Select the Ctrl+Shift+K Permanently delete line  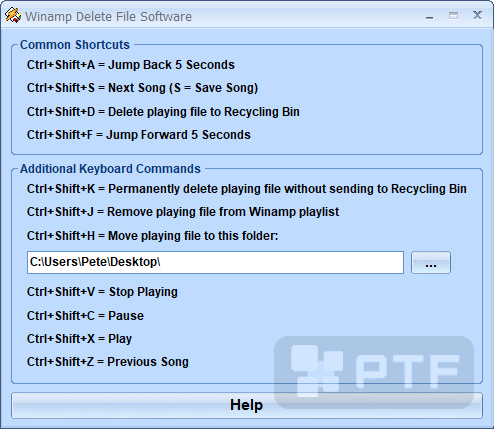click(247, 189)
